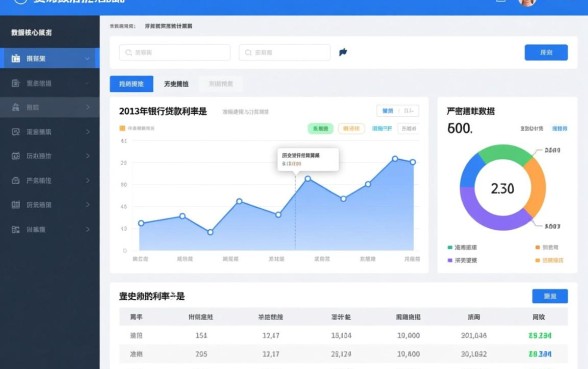Click the blue button in the table card header

click(550, 296)
